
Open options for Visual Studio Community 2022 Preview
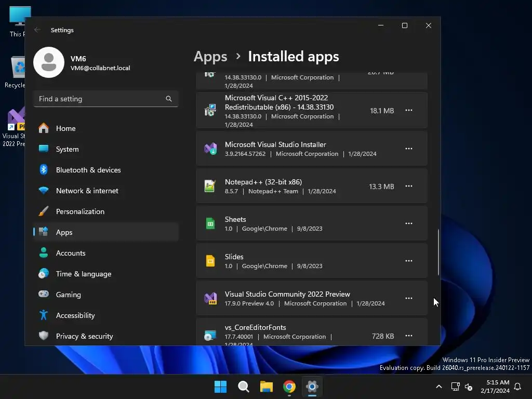pyautogui.click(x=409, y=298)
